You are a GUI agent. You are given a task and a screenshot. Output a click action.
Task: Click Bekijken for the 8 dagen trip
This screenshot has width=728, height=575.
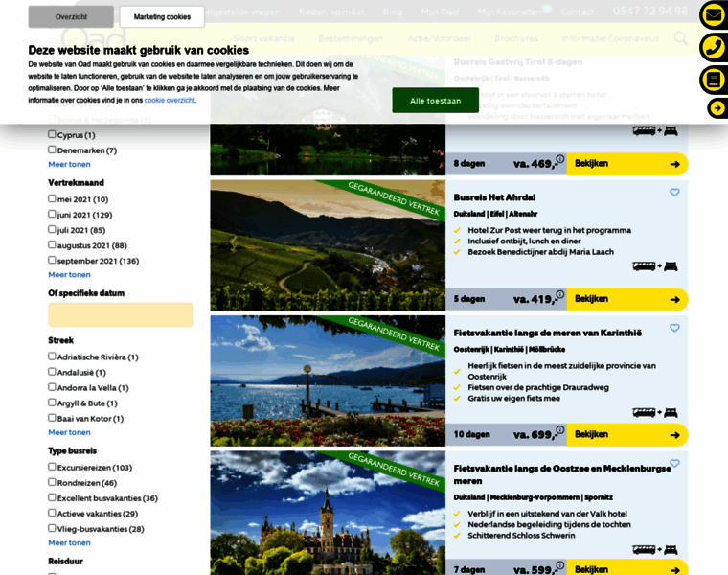[627, 164]
